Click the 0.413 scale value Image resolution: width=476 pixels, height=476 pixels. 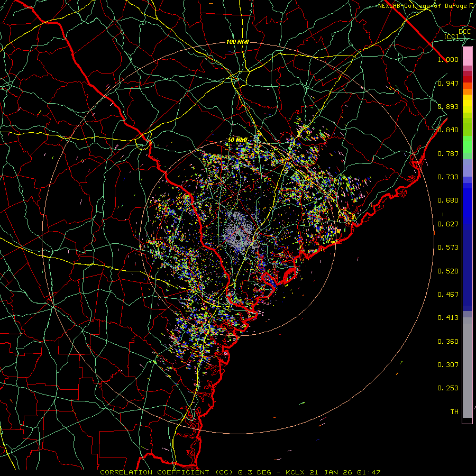pyautogui.click(x=448, y=318)
